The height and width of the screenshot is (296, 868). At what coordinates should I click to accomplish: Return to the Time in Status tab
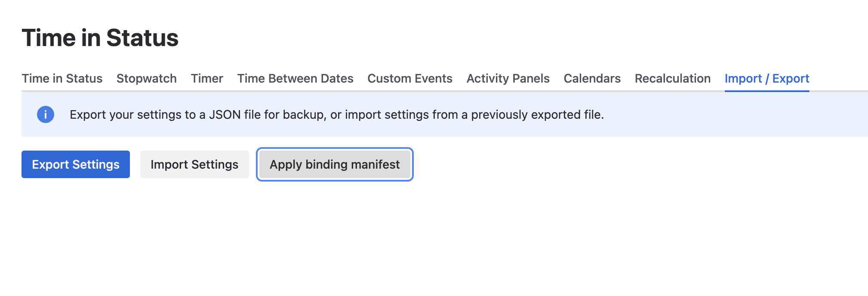(62, 78)
